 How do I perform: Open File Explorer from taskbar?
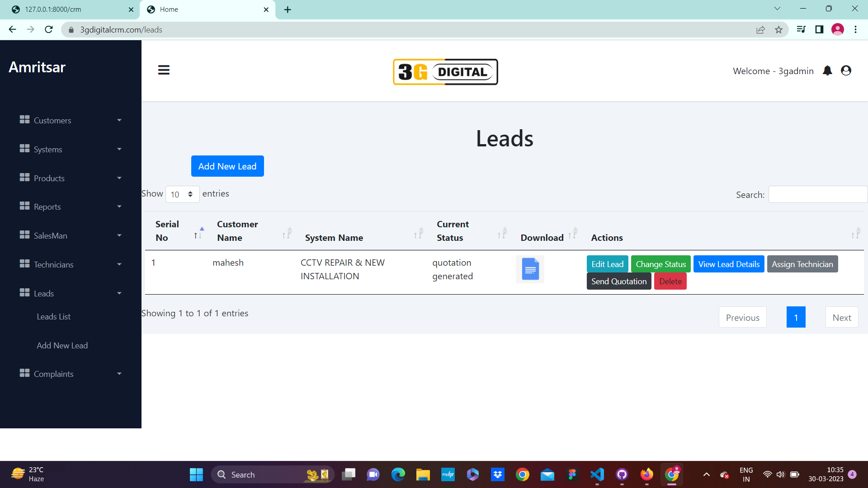423,474
